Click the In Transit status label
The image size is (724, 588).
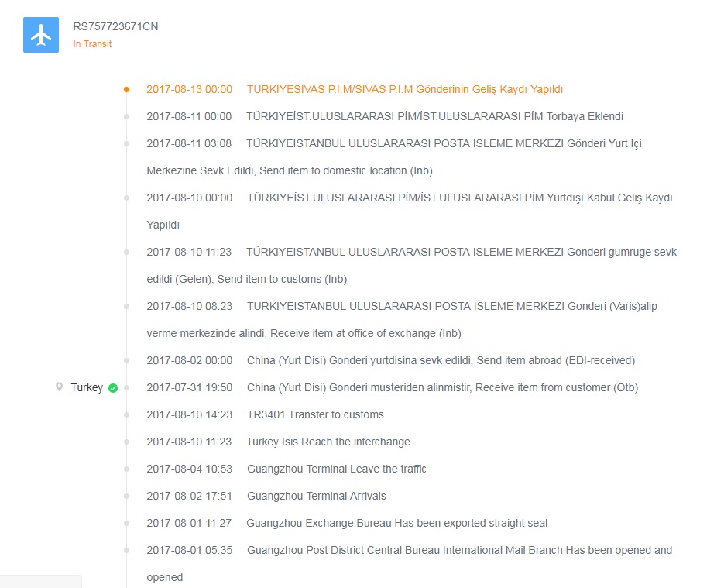[x=92, y=44]
